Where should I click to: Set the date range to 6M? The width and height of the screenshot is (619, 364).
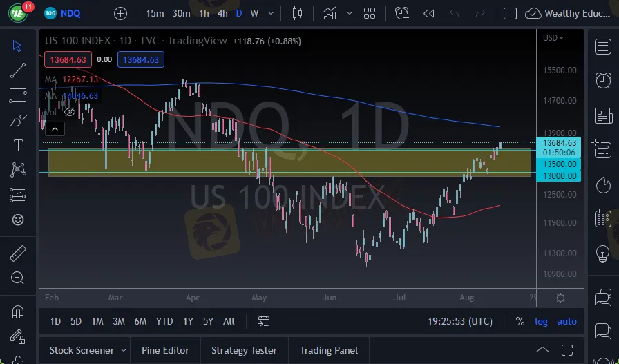pyautogui.click(x=140, y=321)
